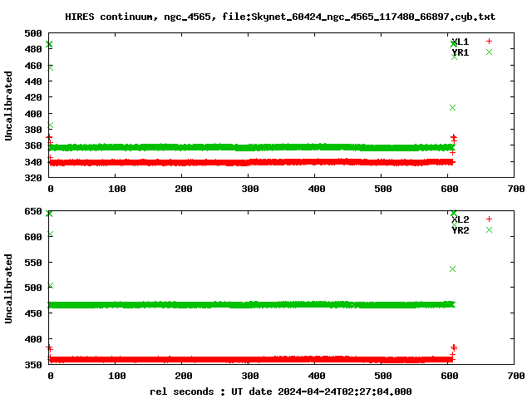Click the 340 tick label on upper plot
532x399 pixels.
[x=33, y=162]
